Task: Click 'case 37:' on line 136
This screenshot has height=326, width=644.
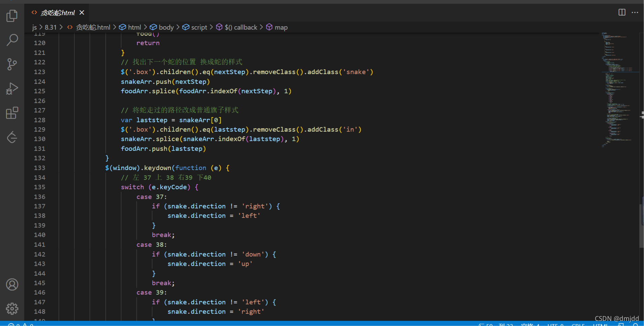Action: pyautogui.click(x=152, y=197)
